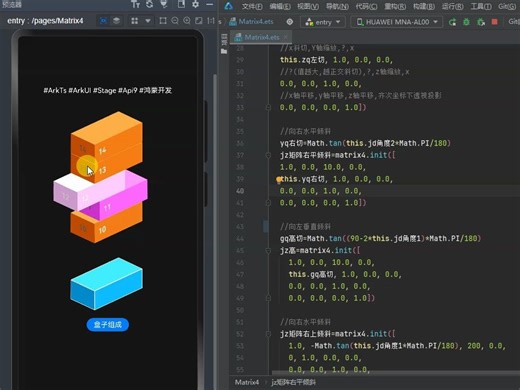Open previewer settings gear
This screenshot has height=390, width=520.
click(195, 4)
